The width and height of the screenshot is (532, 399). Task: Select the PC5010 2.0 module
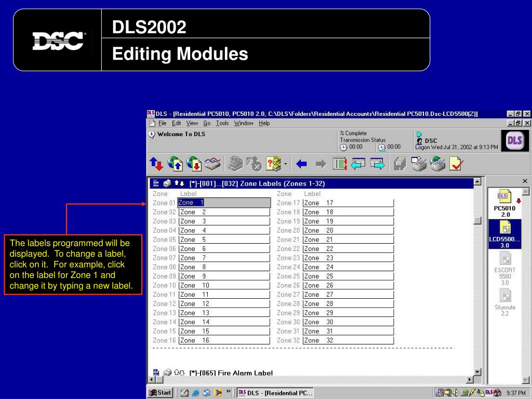(x=504, y=204)
